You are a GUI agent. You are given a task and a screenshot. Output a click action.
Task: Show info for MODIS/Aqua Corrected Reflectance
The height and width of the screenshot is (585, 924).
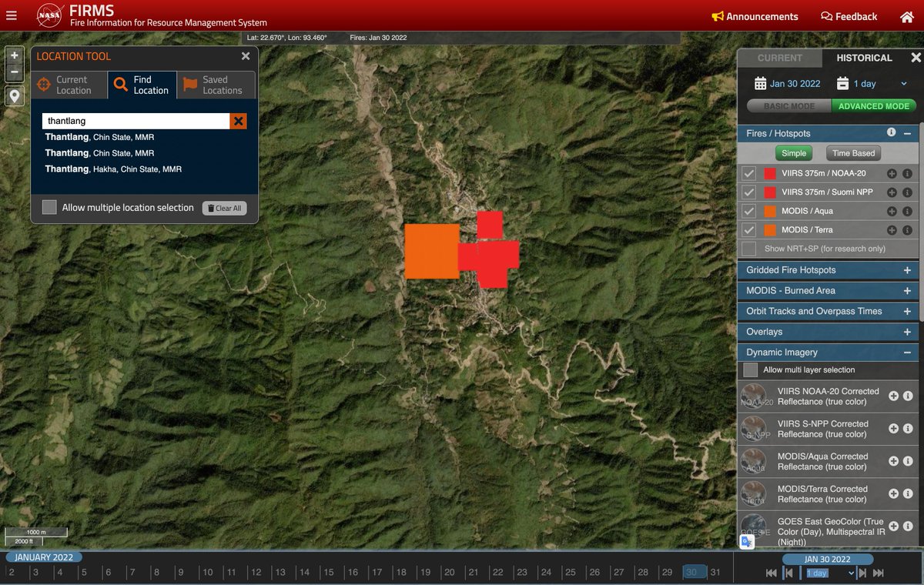coord(909,461)
